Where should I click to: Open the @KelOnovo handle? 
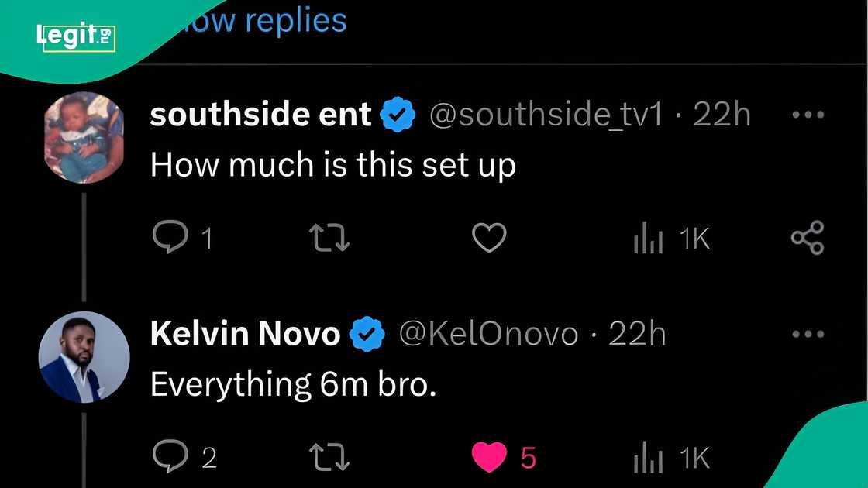pos(488,335)
